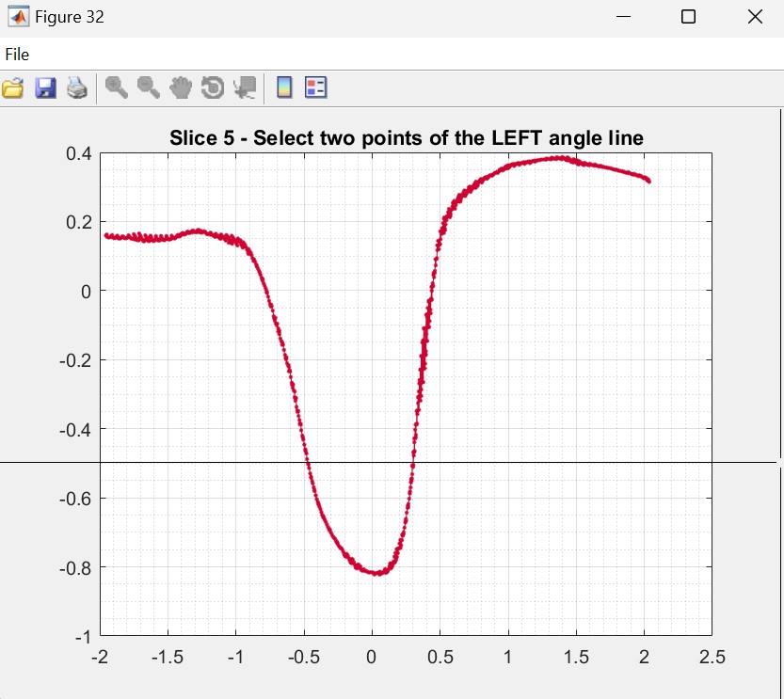Select the Zoom In magnifier tool

tap(117, 88)
